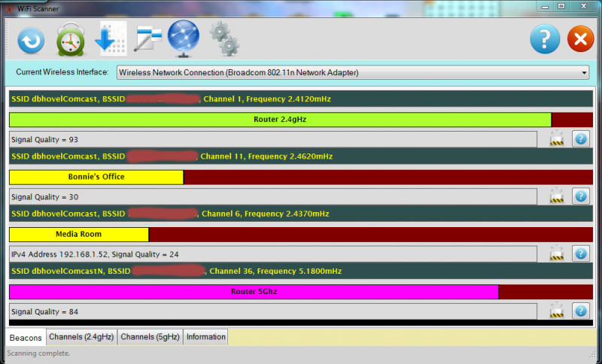
Task: Open the Information tab
Action: coord(205,337)
